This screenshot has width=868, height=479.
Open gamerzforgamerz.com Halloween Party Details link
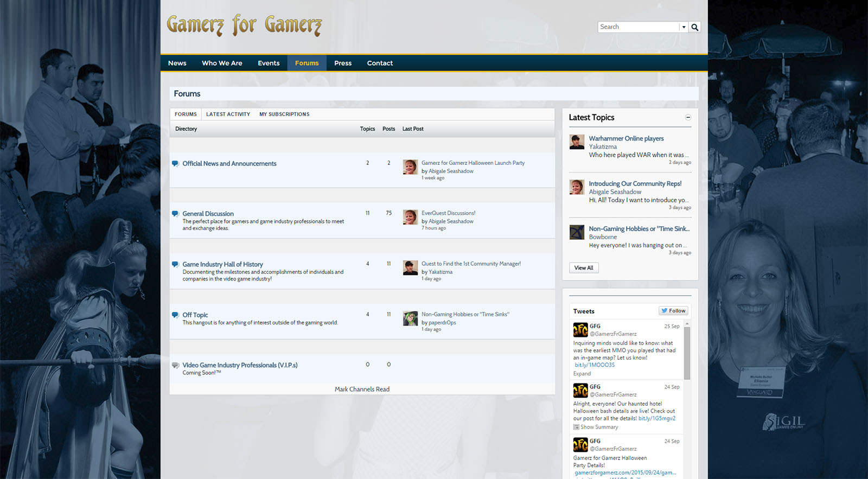tap(626, 472)
